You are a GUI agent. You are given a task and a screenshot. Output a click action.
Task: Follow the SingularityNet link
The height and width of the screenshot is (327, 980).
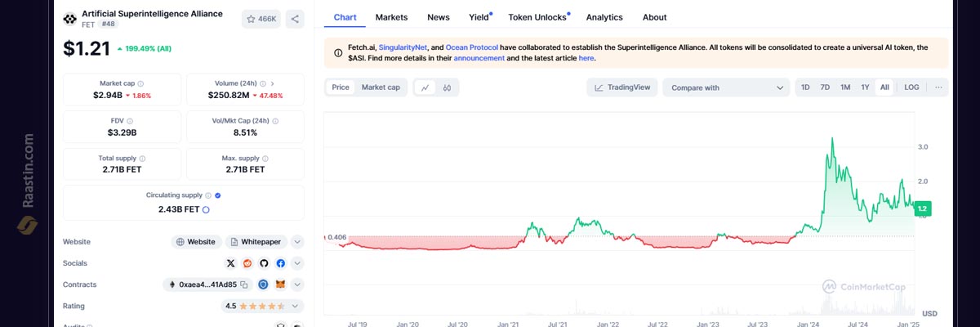pyautogui.click(x=403, y=47)
